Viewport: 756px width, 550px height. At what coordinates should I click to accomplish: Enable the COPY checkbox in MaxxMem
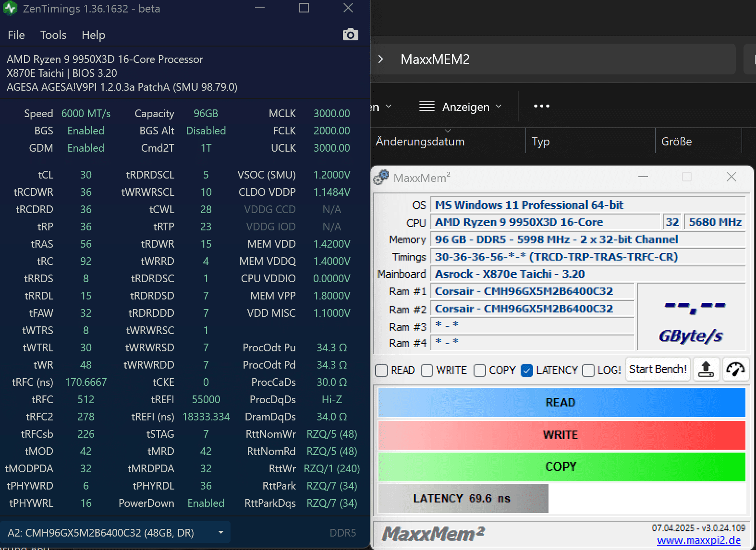479,371
